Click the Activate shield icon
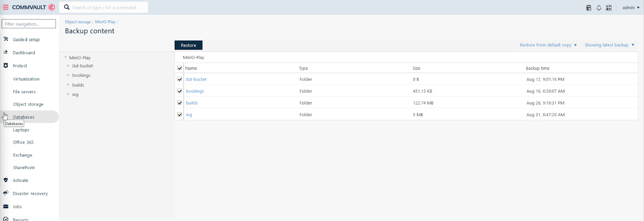644x221 pixels. [6, 180]
